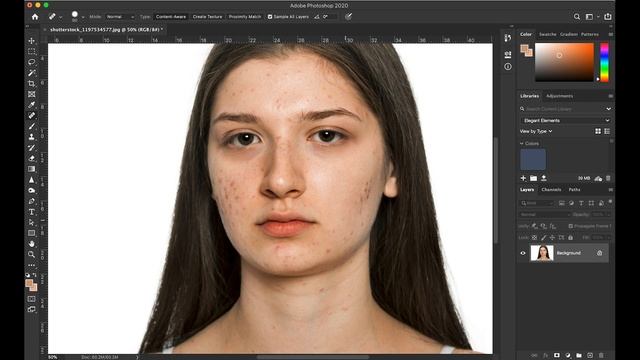
Task: Open the layer blend mode dropdown
Action: [x=544, y=214]
